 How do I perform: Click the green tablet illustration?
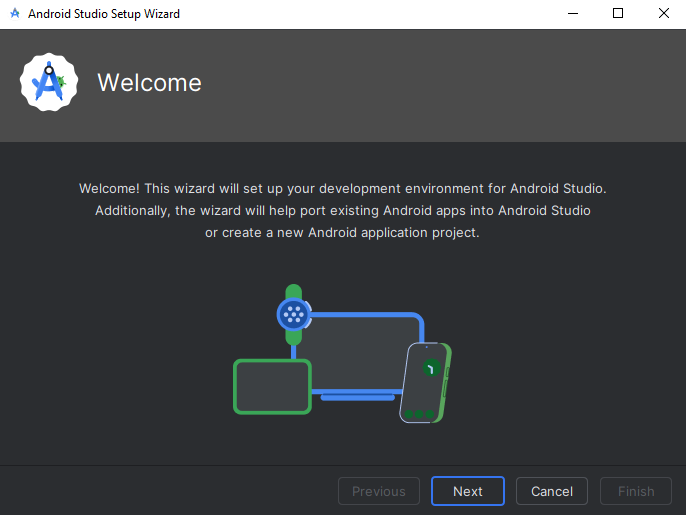(x=272, y=386)
